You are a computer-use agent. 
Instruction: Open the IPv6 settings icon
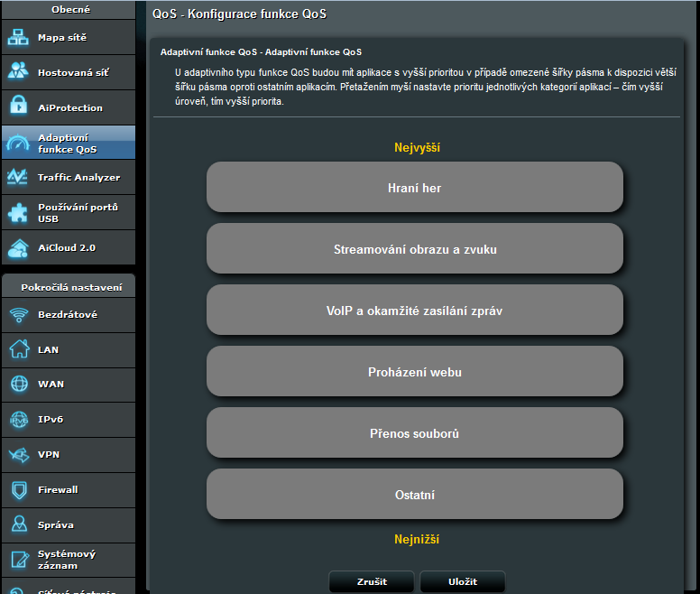click(x=19, y=420)
